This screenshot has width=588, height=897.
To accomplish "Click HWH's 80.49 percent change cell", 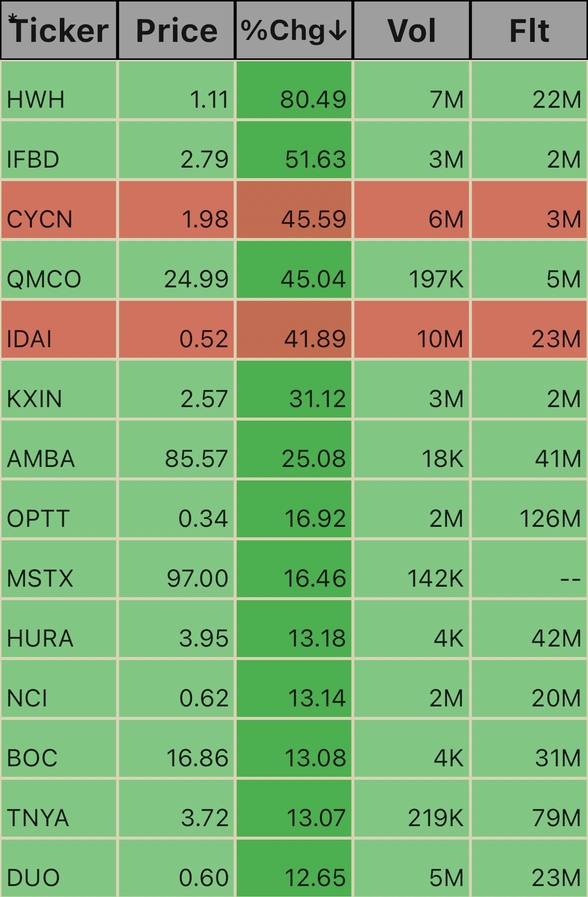I will 294,90.
